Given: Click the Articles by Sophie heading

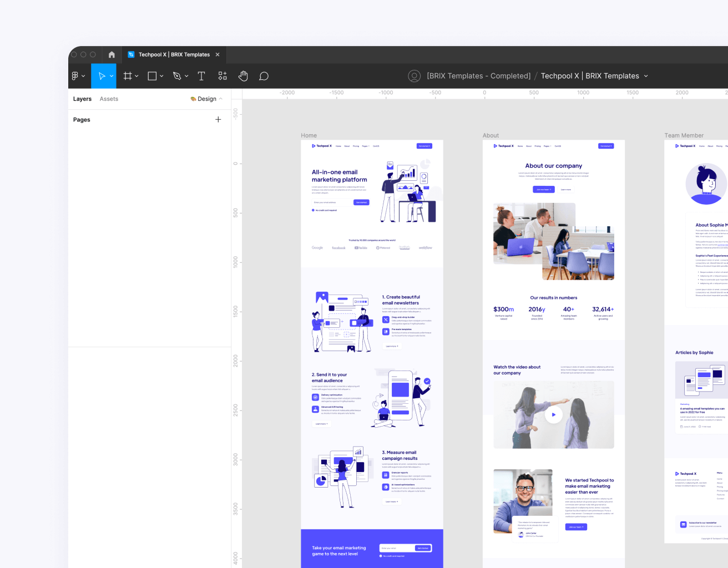Looking at the screenshot, I should pyautogui.click(x=694, y=353).
